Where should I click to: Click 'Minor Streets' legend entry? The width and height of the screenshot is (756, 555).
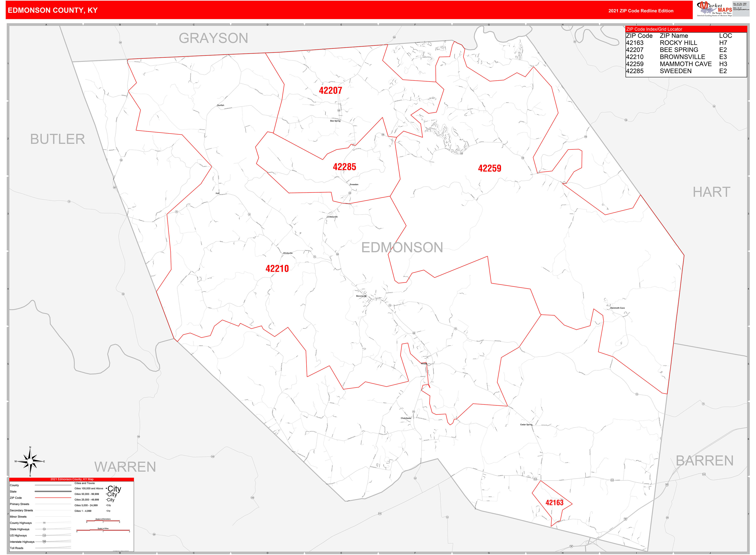18,517
